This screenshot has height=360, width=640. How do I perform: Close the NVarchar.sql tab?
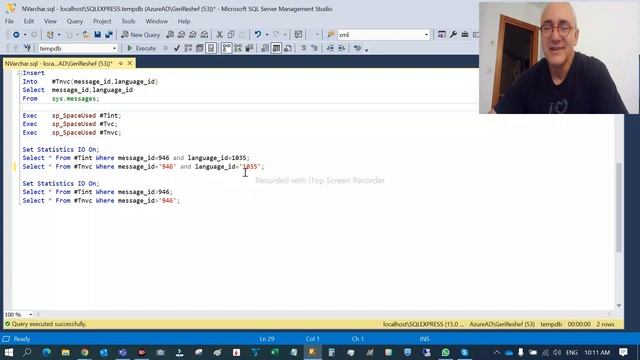pos(130,63)
